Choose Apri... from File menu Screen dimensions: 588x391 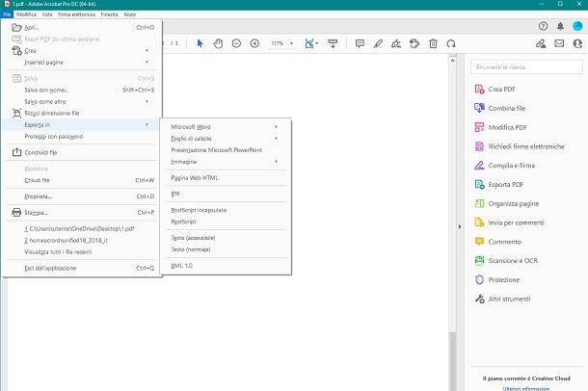81,27
